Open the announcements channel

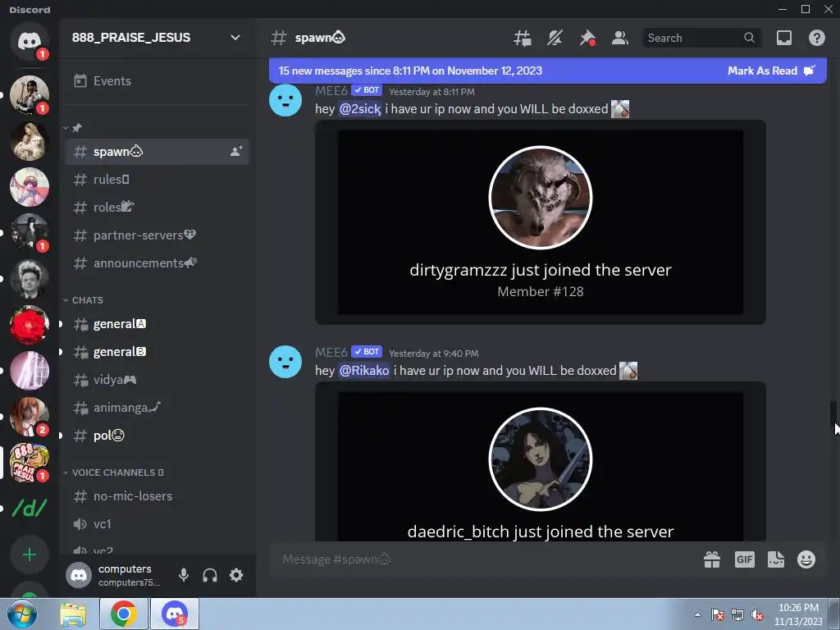[157, 263]
